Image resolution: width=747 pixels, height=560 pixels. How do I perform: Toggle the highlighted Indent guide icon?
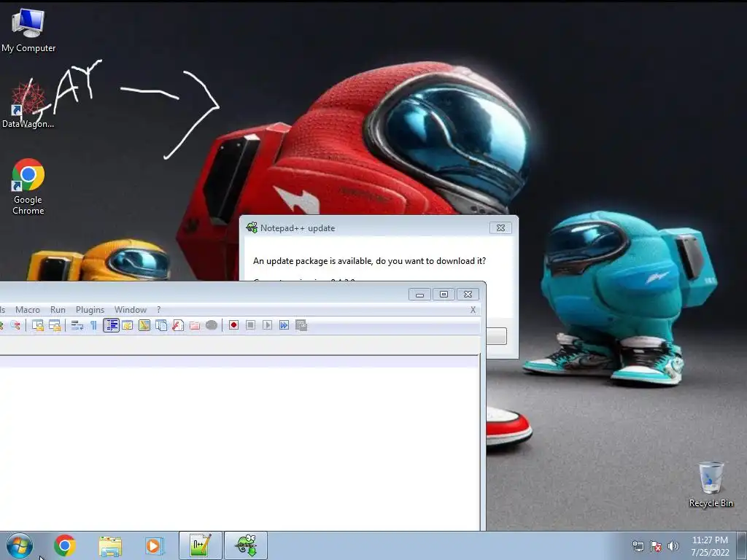tap(111, 325)
